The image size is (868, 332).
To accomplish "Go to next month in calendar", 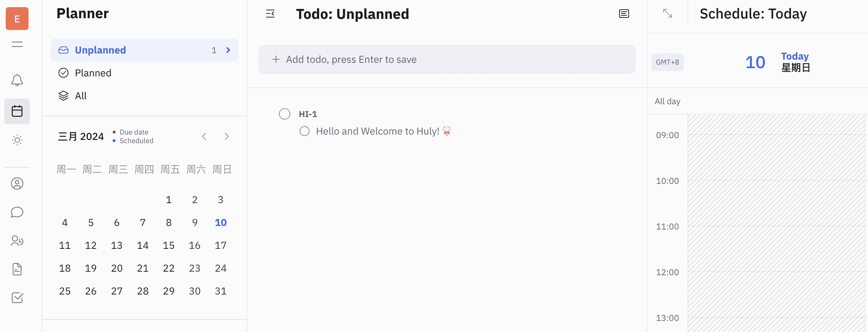I will (227, 136).
